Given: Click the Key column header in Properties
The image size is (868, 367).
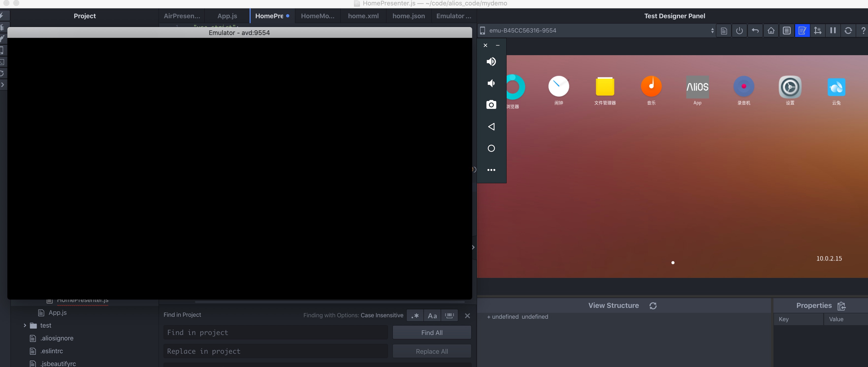Looking at the screenshot, I should (798, 319).
